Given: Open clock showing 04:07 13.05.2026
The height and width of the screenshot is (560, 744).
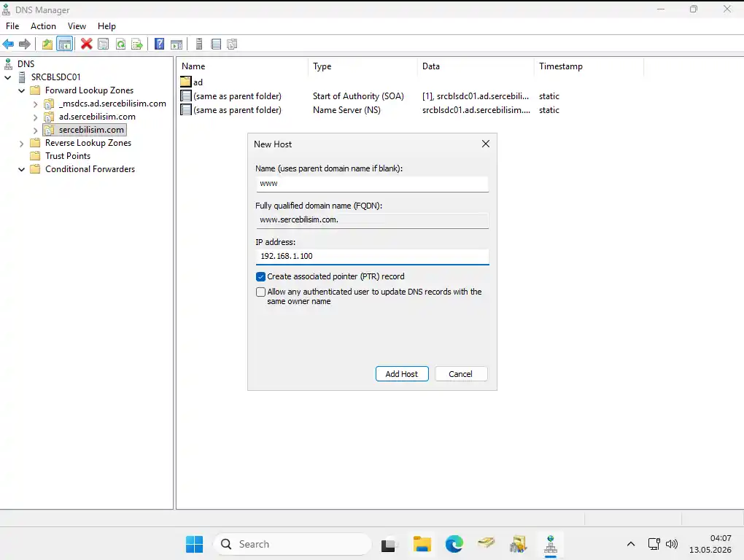Looking at the screenshot, I should [710, 544].
